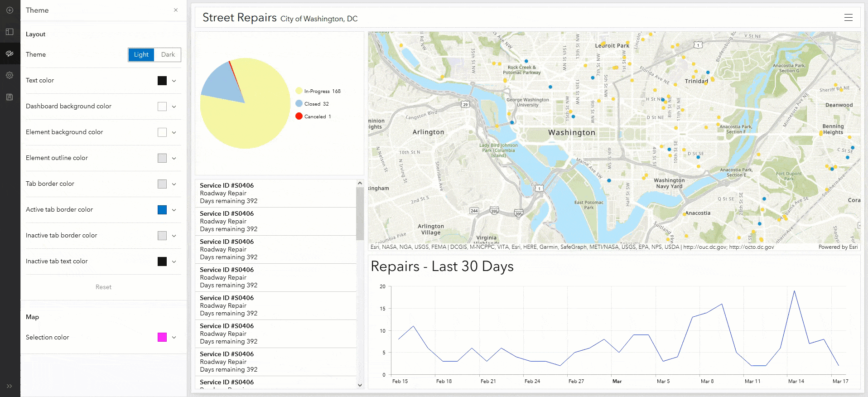Image resolution: width=868 pixels, height=397 pixels.
Task: Expand Active tab border color dropdown arrow
Action: coord(174,210)
